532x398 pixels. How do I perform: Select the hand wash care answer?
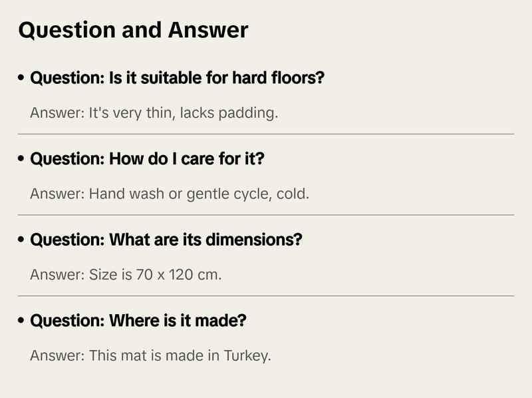[170, 194]
